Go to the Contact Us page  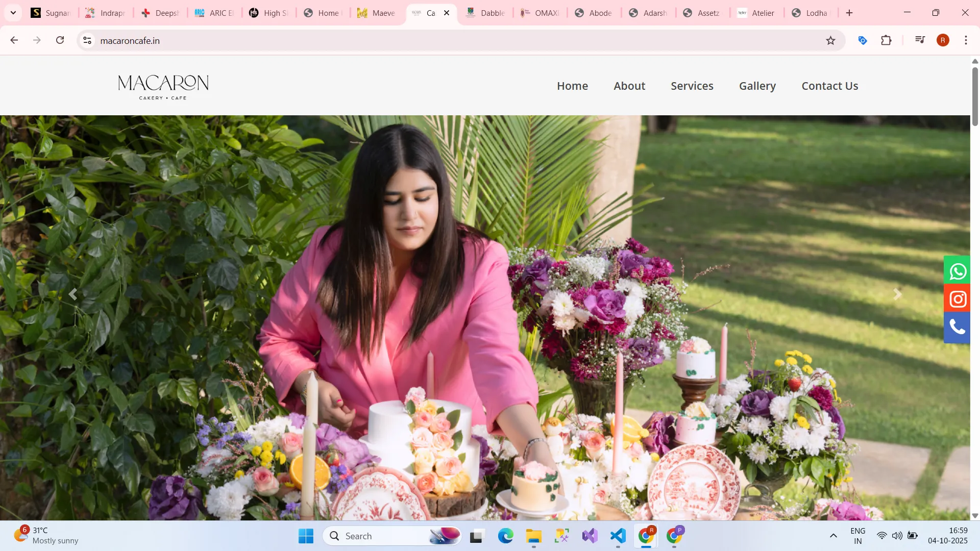pos(829,86)
